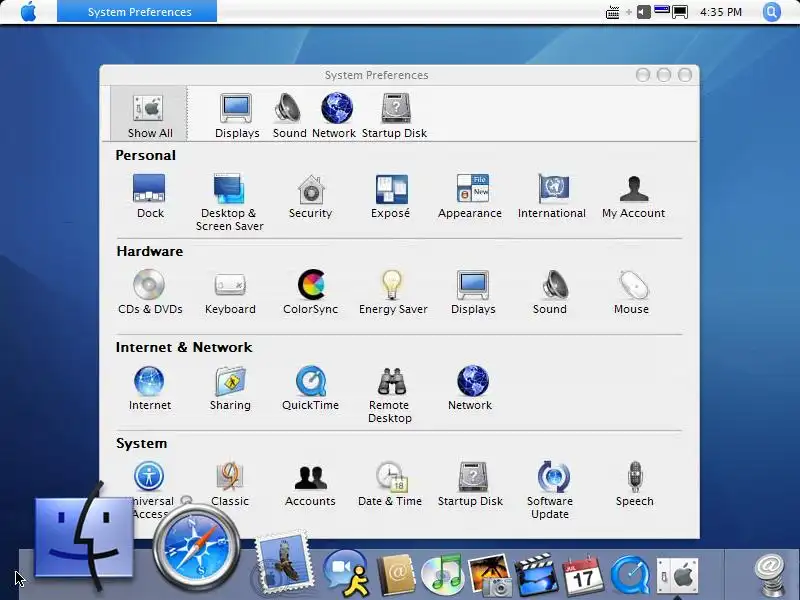800x600 pixels.
Task: Open Sound in the Hardware section
Action: pyautogui.click(x=551, y=292)
